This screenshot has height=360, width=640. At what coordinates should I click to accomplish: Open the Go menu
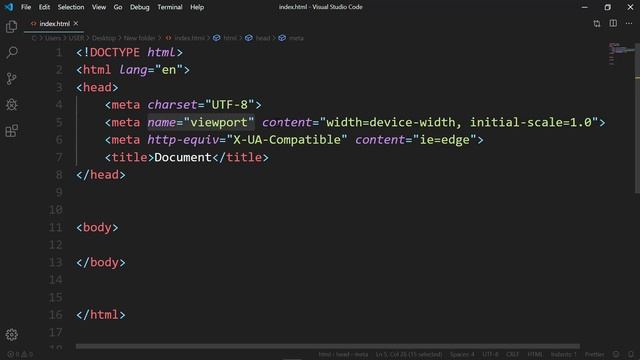click(118, 7)
